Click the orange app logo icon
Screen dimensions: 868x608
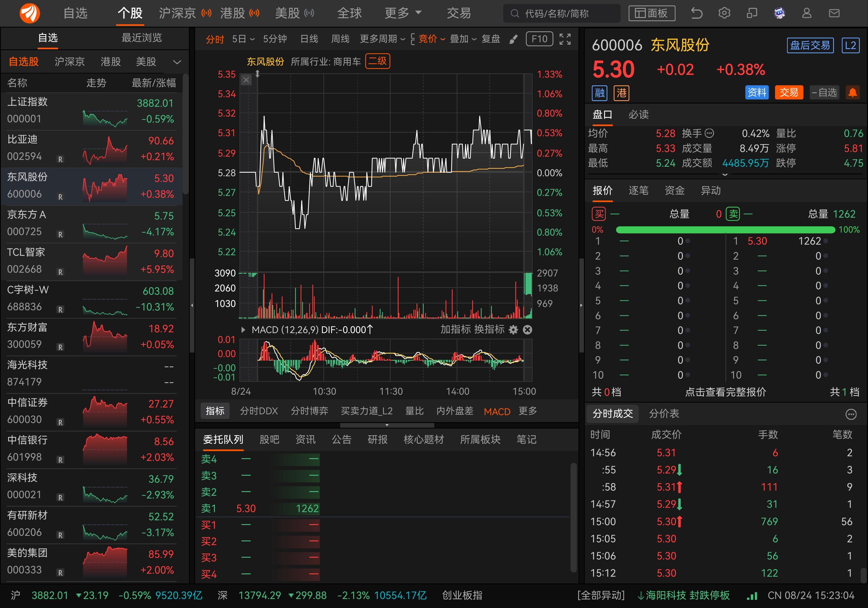[29, 13]
